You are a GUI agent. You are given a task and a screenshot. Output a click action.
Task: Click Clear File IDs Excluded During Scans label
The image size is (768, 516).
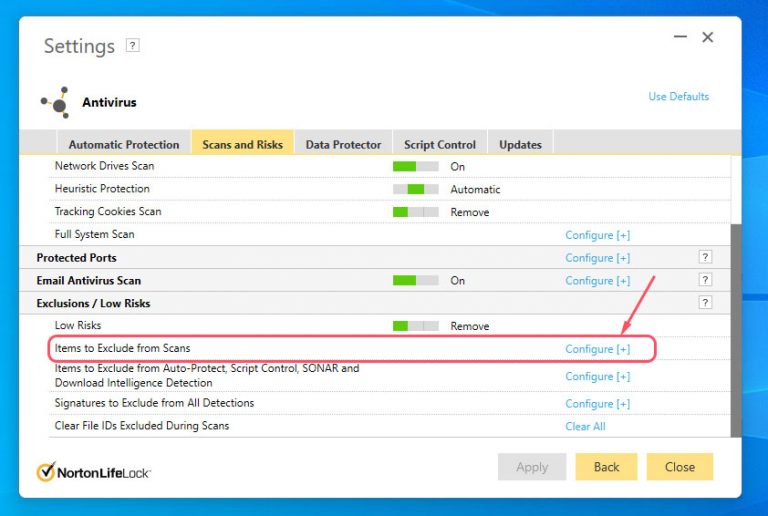(x=142, y=425)
